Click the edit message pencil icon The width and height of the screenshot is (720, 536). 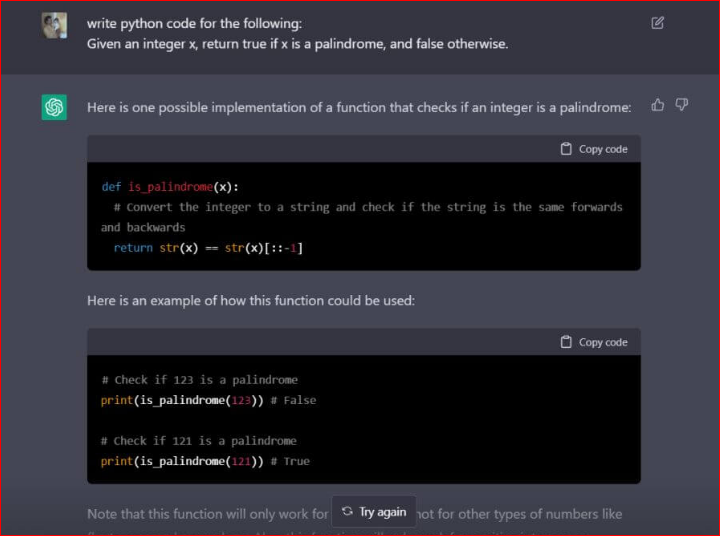(658, 23)
